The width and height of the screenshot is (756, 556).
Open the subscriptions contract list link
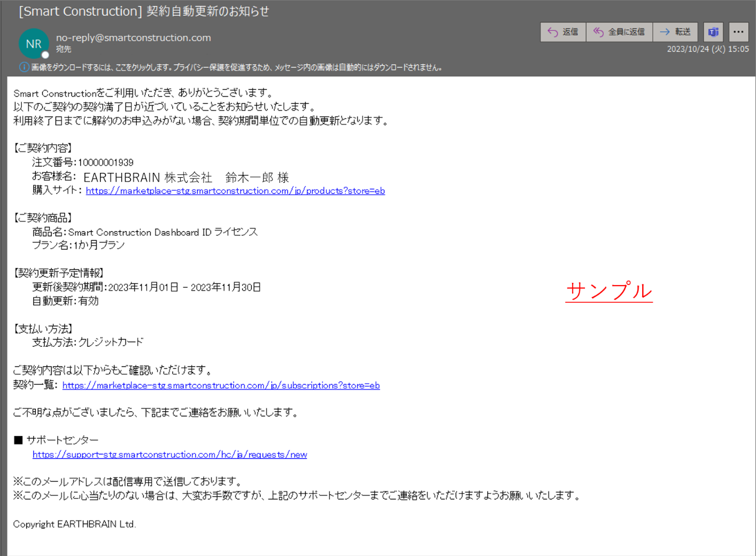(x=221, y=385)
